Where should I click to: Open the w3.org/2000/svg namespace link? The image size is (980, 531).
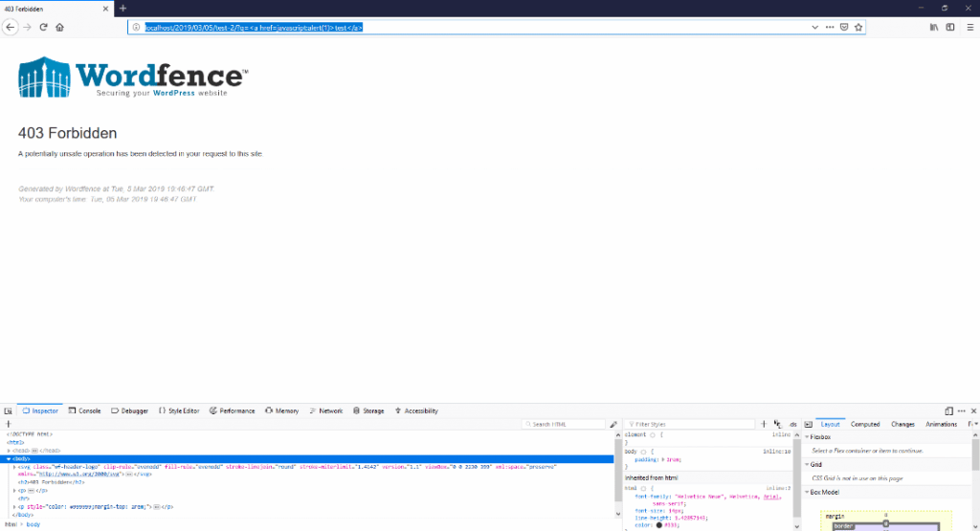click(x=81, y=475)
